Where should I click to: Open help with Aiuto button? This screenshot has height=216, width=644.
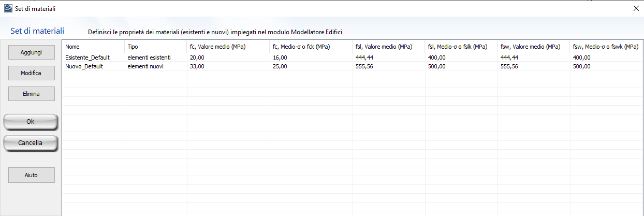(x=31, y=175)
